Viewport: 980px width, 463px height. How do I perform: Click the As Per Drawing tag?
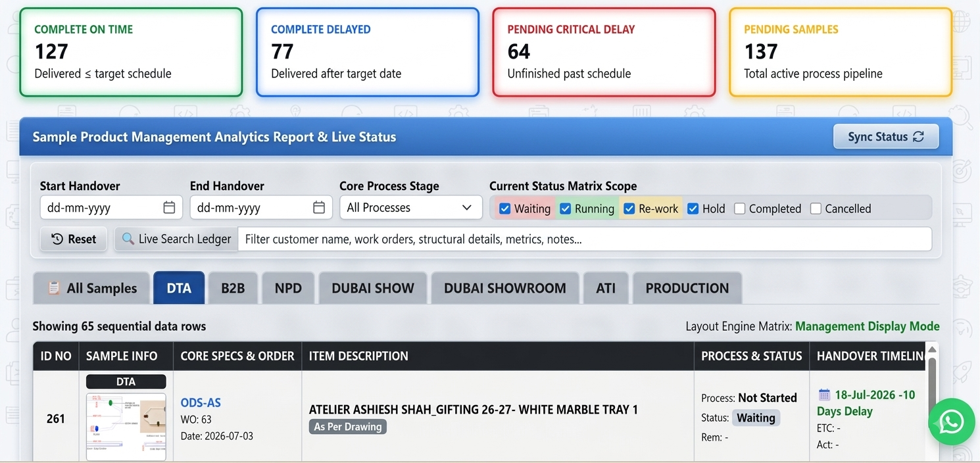coord(348,427)
